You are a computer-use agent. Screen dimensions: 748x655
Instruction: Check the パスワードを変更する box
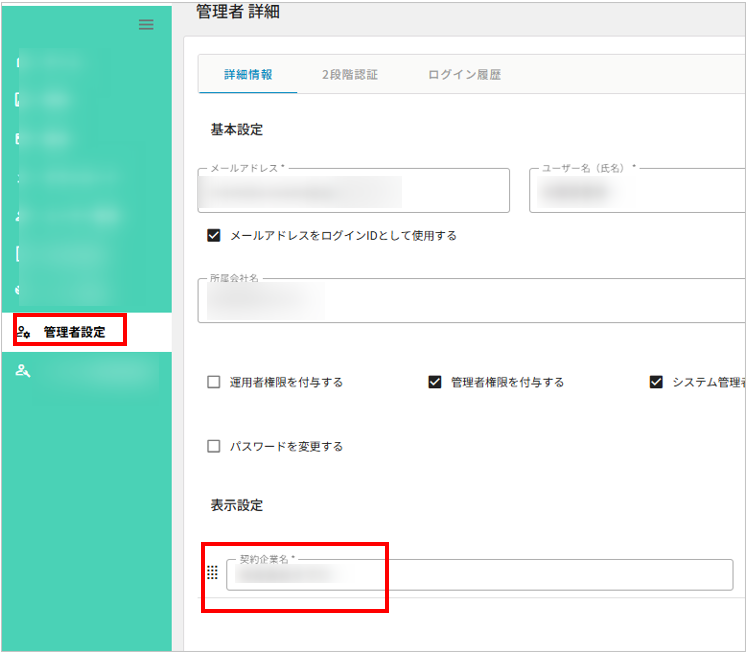[213, 446]
